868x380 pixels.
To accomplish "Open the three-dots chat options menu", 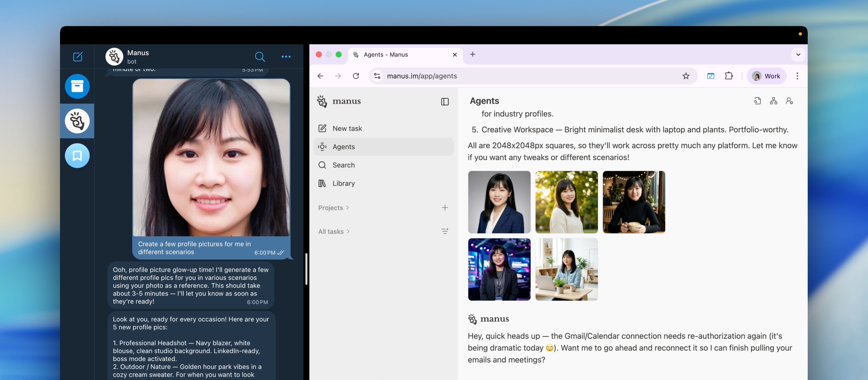I will (286, 57).
